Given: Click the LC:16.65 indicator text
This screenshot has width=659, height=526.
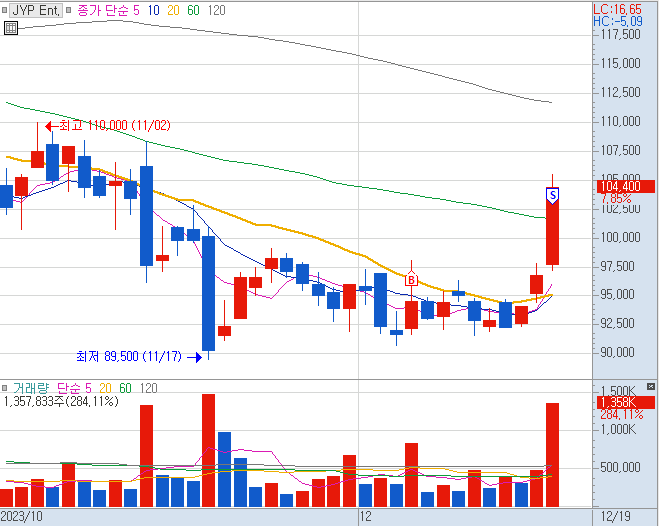Looking at the screenshot, I should click(x=617, y=9).
